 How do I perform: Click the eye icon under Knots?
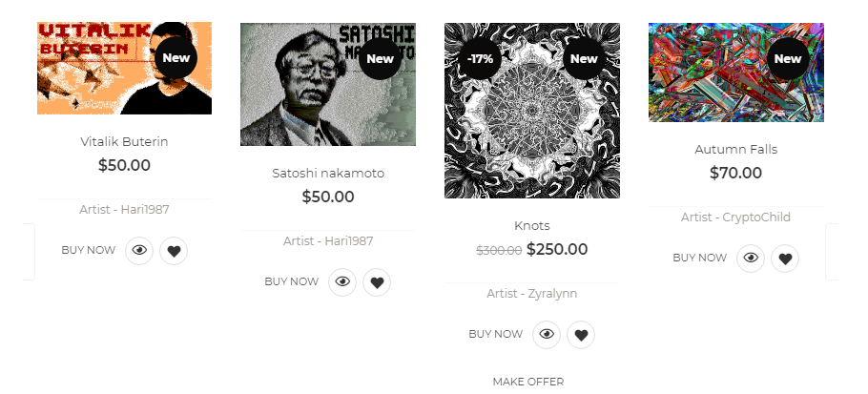[547, 335]
